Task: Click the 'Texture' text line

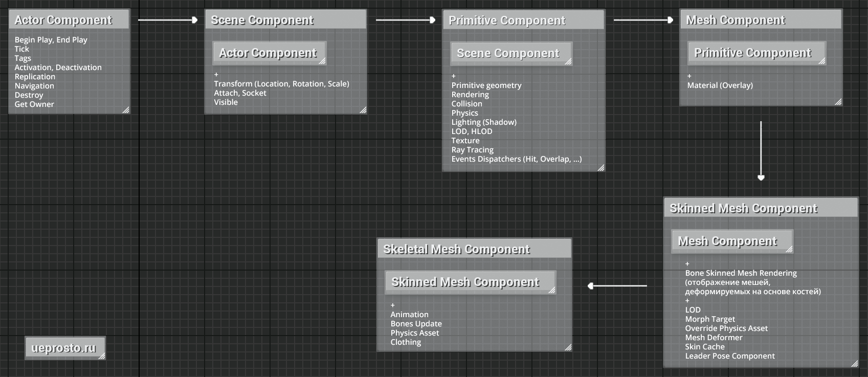Action: click(x=465, y=140)
